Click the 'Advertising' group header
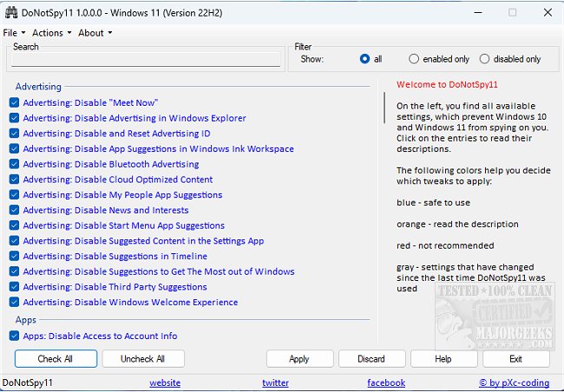Screen dimensions: 564x392 [38, 87]
